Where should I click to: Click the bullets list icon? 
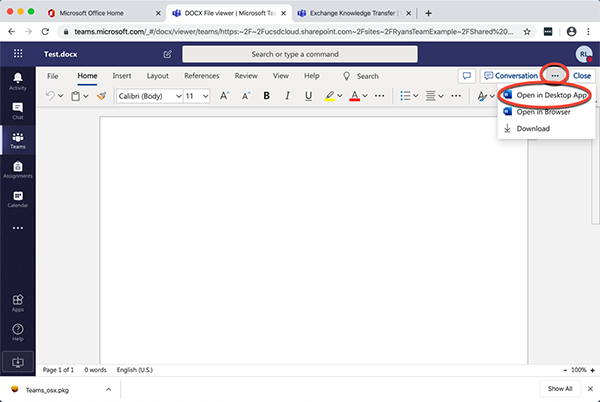click(x=405, y=96)
